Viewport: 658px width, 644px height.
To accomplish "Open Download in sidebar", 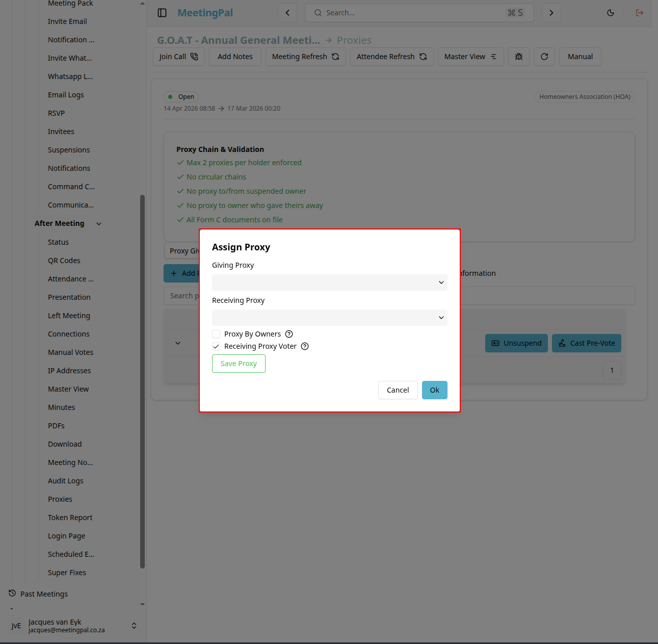I will point(65,444).
